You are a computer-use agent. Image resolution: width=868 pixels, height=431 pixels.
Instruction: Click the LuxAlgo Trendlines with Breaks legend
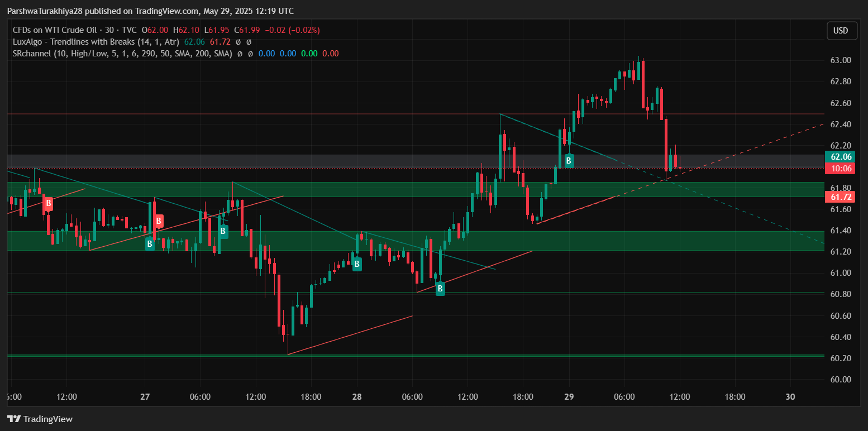pos(96,42)
